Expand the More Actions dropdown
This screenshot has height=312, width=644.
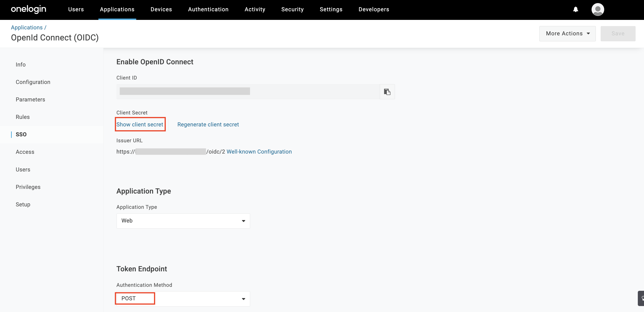pyautogui.click(x=567, y=33)
